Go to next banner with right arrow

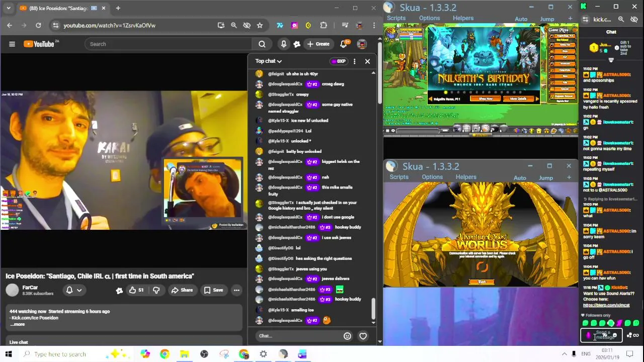(x=537, y=99)
